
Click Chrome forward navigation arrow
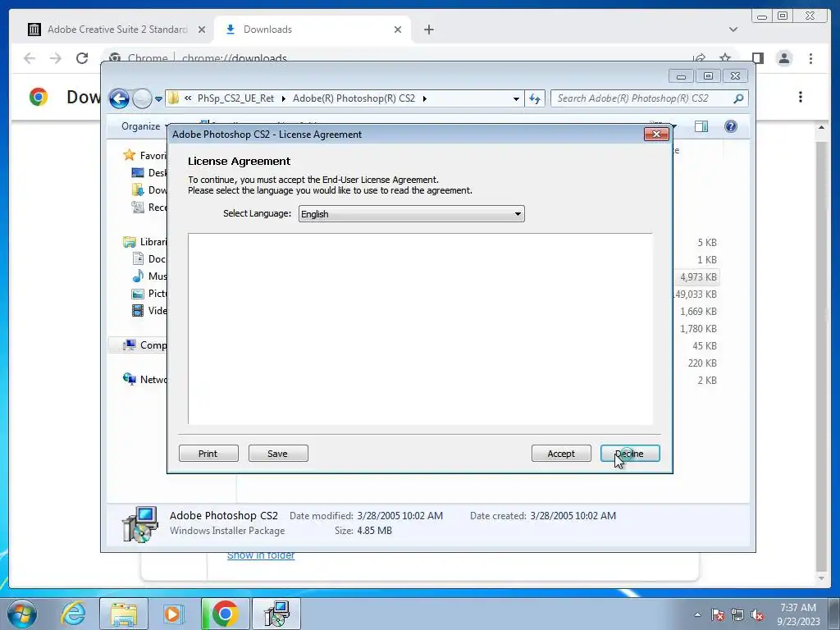tap(55, 58)
